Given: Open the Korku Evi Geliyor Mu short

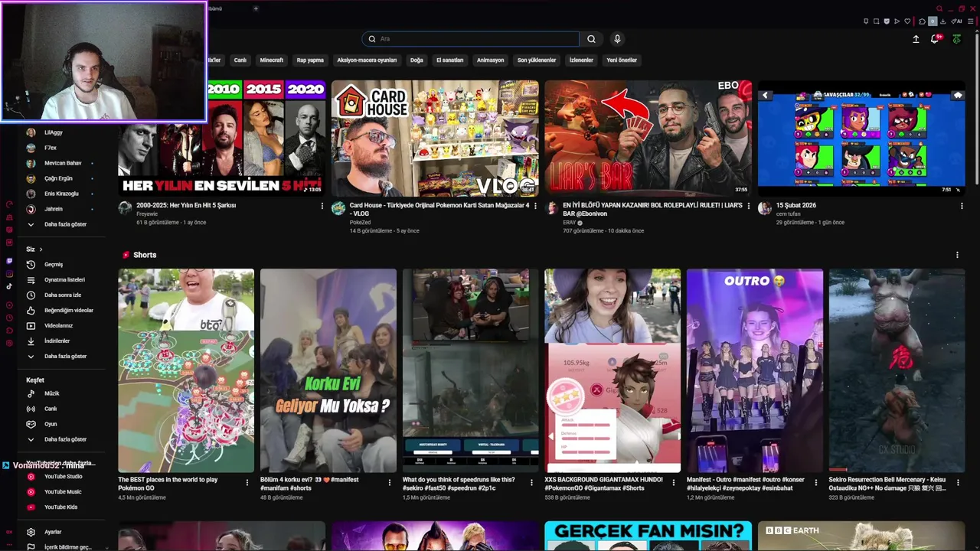Looking at the screenshot, I should click(x=328, y=370).
